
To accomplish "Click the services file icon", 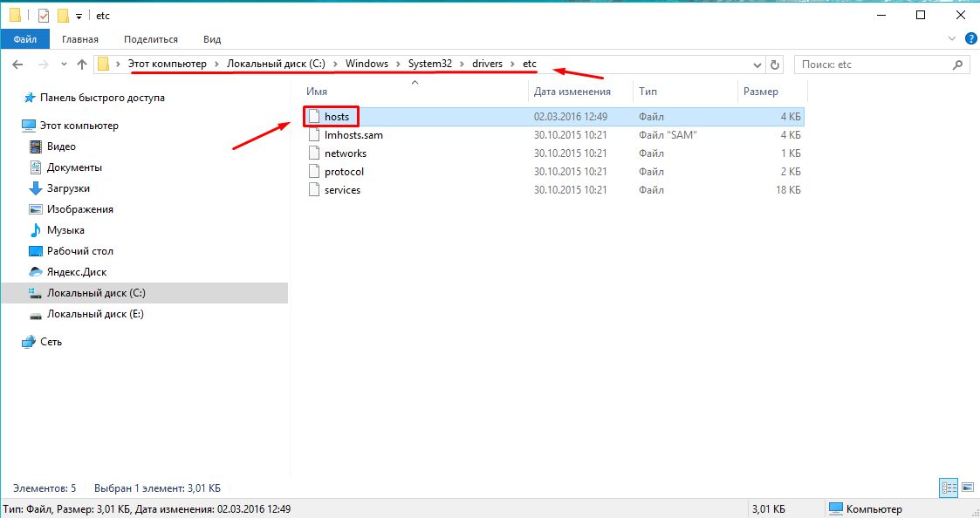I will [x=314, y=190].
